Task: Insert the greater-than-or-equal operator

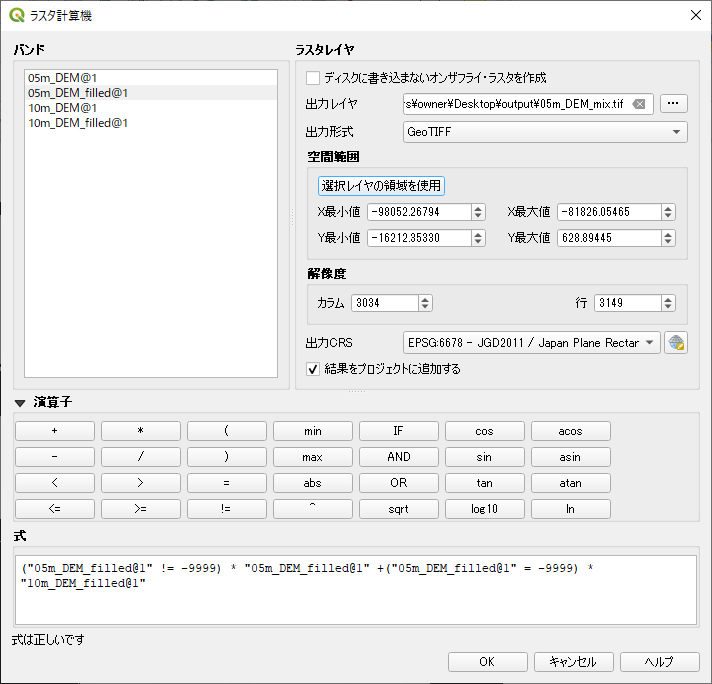Action: [x=141, y=509]
